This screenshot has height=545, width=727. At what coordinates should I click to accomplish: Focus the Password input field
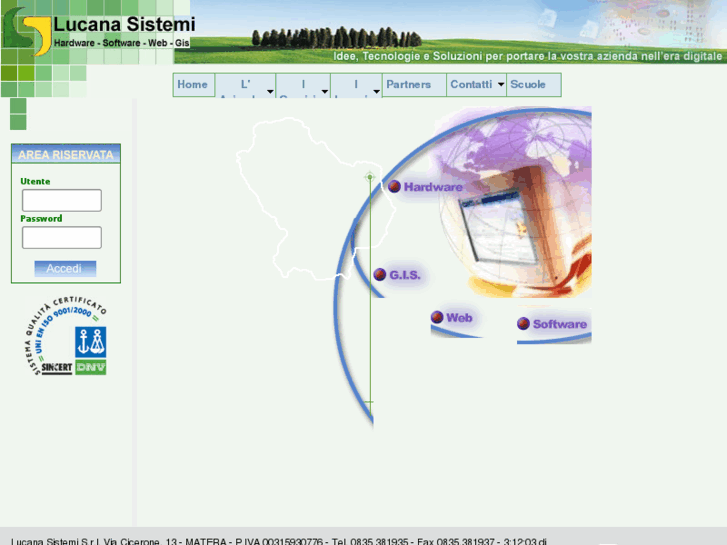click(x=62, y=237)
